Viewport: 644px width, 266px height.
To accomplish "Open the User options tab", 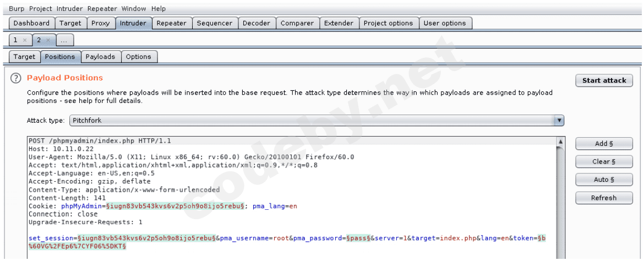I will click(x=445, y=23).
